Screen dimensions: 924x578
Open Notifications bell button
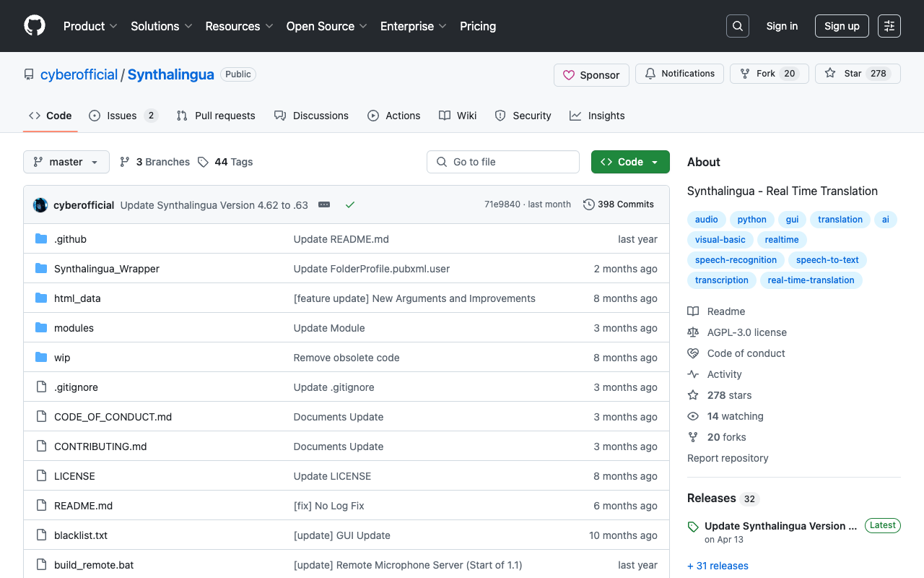679,74
